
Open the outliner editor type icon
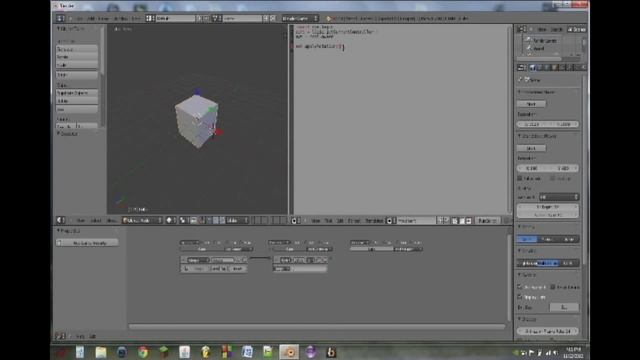(x=522, y=29)
